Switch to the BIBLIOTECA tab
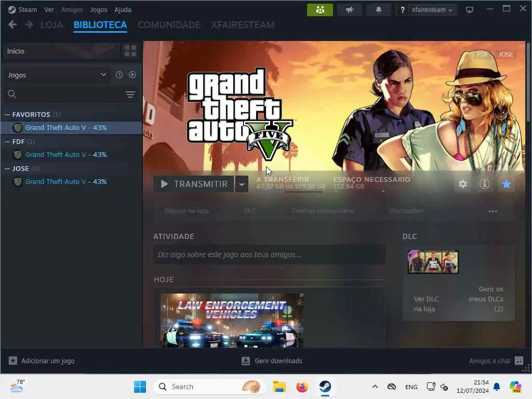 pos(100,25)
